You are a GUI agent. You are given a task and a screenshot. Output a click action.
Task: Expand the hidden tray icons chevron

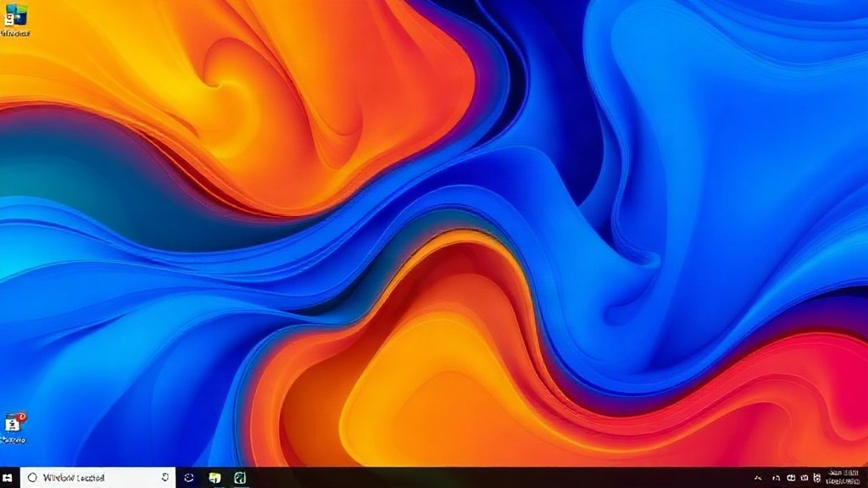(x=759, y=478)
